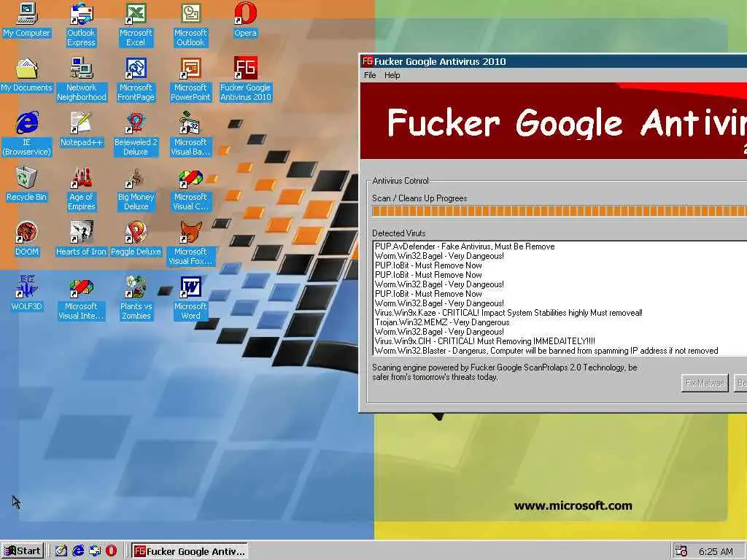Start Big Money Deluxe shortcut
747x560 pixels.
[x=136, y=189]
